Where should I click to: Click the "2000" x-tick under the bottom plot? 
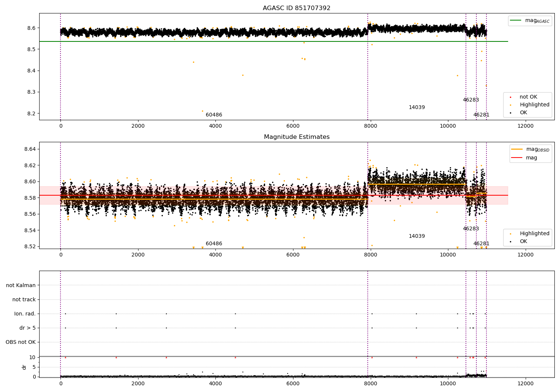138,384
